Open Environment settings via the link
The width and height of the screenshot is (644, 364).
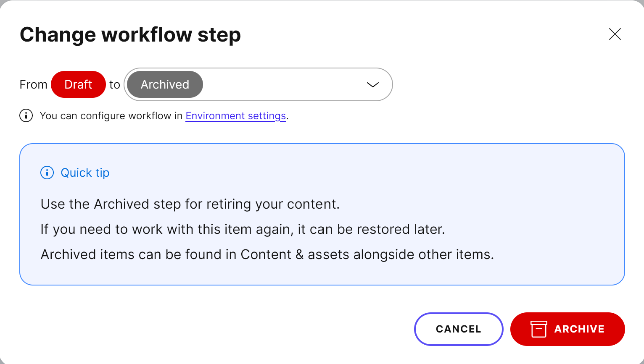(235, 115)
